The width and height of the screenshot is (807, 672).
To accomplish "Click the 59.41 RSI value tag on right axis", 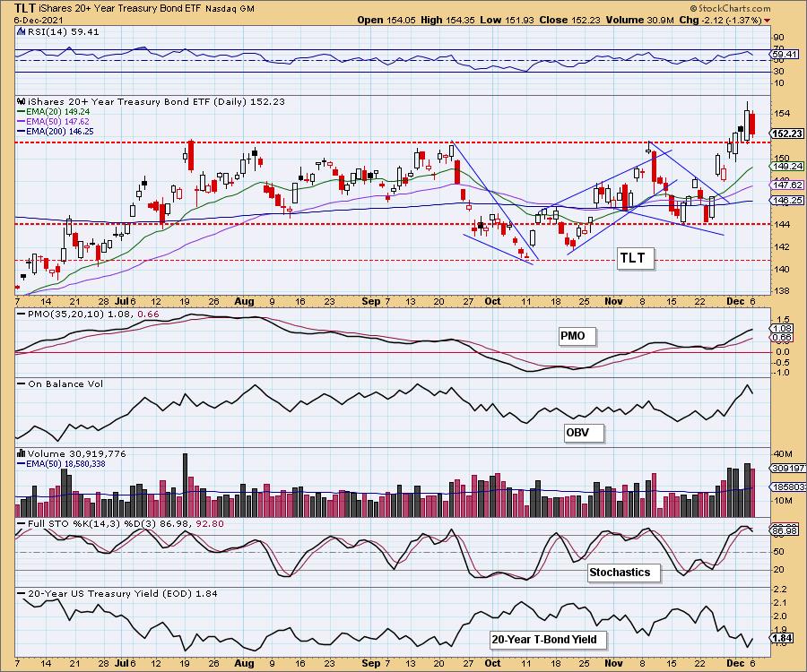I will 785,54.
